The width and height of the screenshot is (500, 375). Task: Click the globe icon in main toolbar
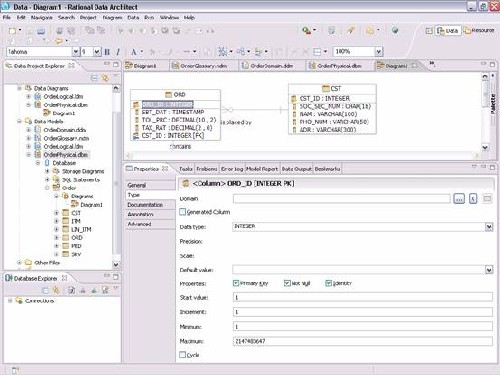395,30
